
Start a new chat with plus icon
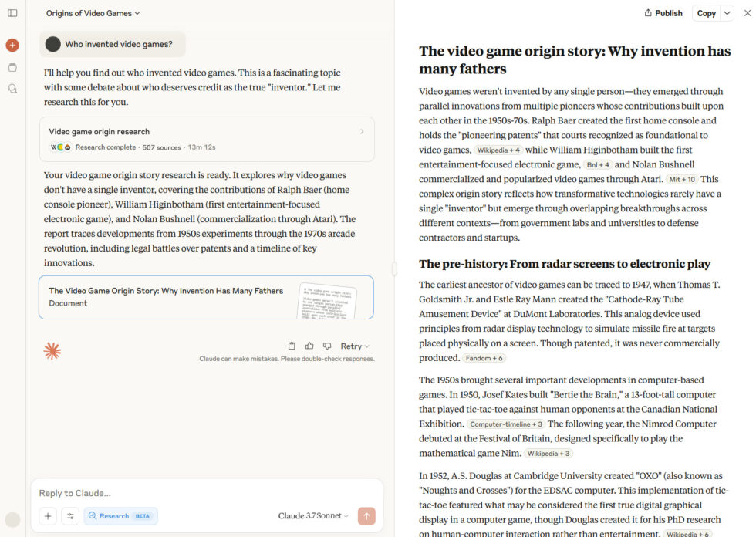[x=12, y=46]
